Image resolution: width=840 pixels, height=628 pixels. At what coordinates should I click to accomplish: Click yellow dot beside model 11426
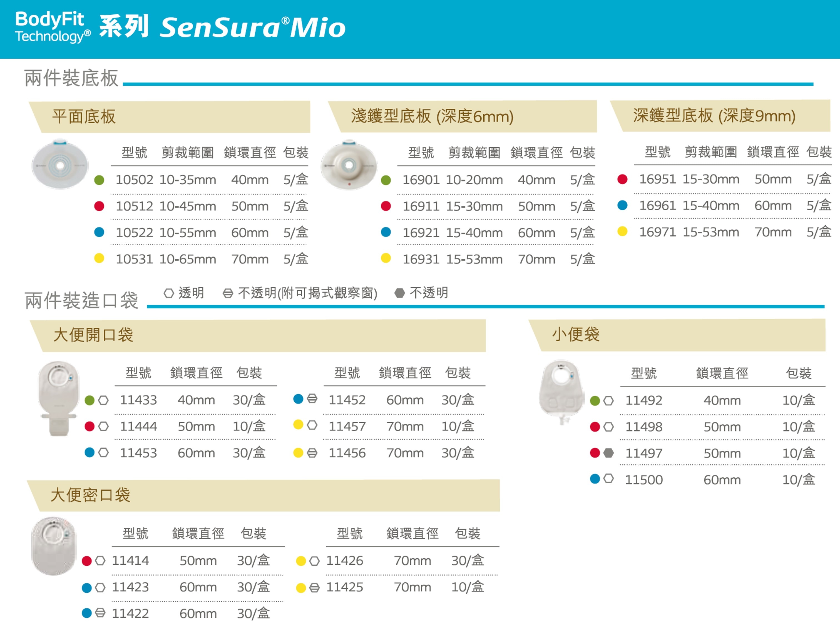point(301,561)
